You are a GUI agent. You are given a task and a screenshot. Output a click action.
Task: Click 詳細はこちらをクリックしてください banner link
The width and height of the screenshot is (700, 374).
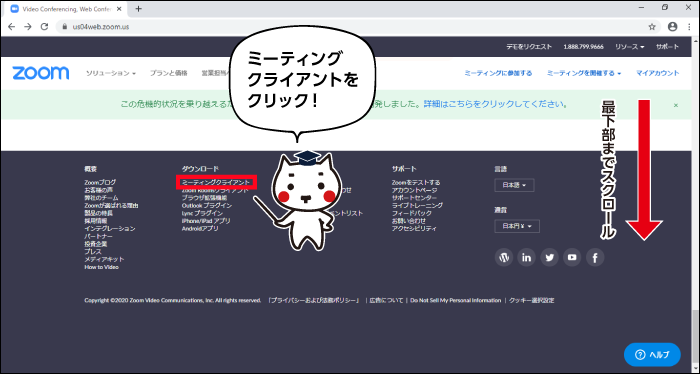[496, 104]
